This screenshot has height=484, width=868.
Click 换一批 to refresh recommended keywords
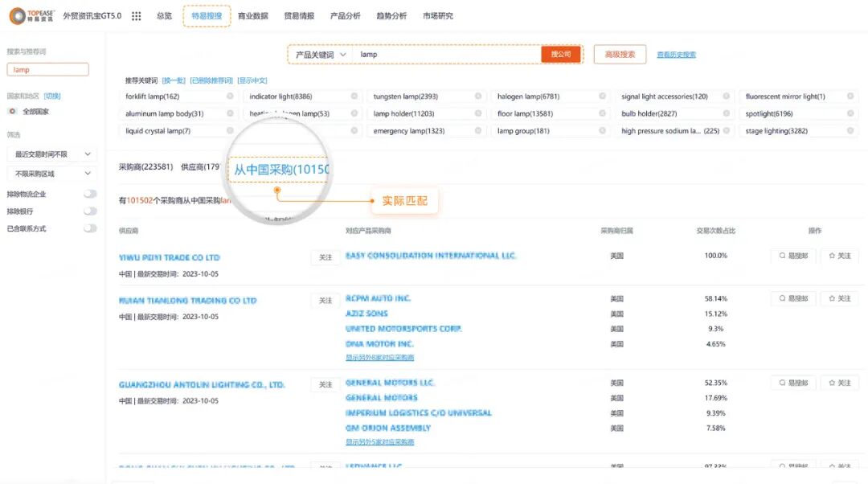click(174, 80)
